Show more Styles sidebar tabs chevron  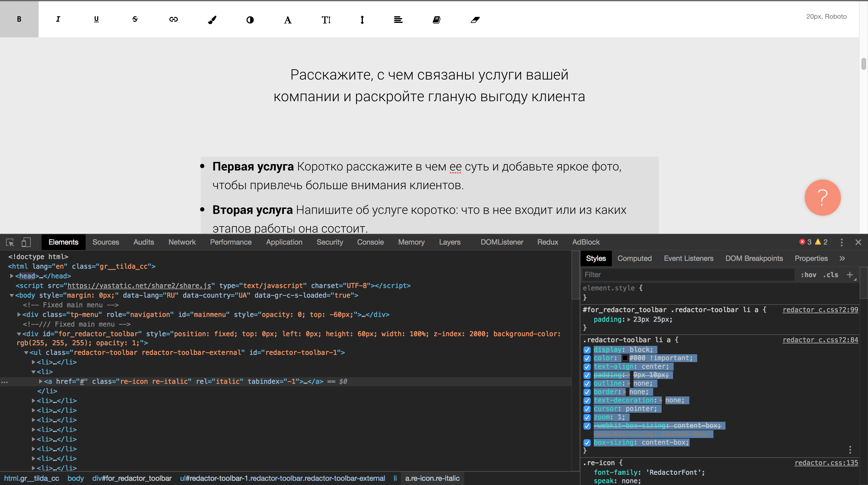pyautogui.click(x=842, y=258)
